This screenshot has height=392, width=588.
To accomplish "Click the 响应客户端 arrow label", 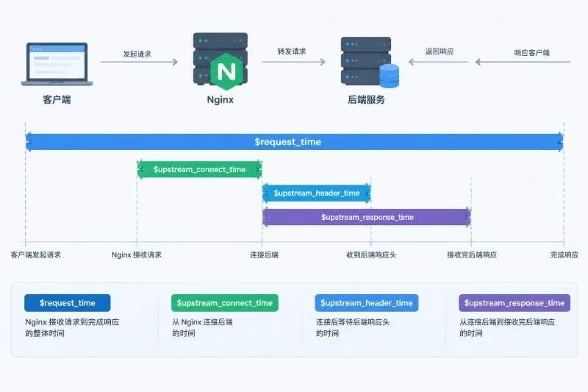I will (531, 53).
